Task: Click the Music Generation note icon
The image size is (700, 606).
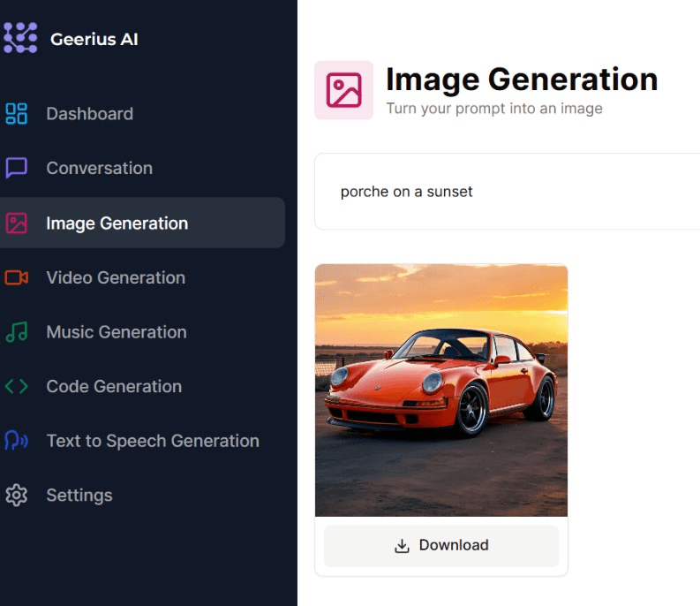Action: click(x=17, y=332)
